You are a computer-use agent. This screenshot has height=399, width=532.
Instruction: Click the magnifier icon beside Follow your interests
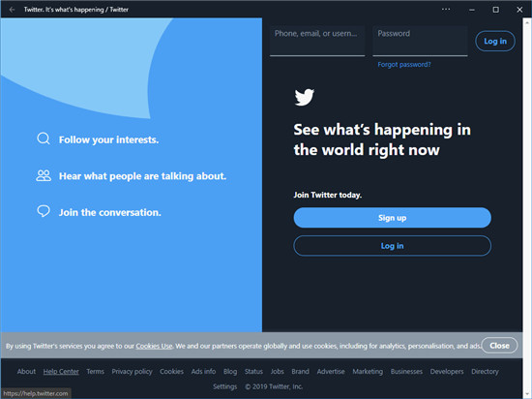click(44, 138)
